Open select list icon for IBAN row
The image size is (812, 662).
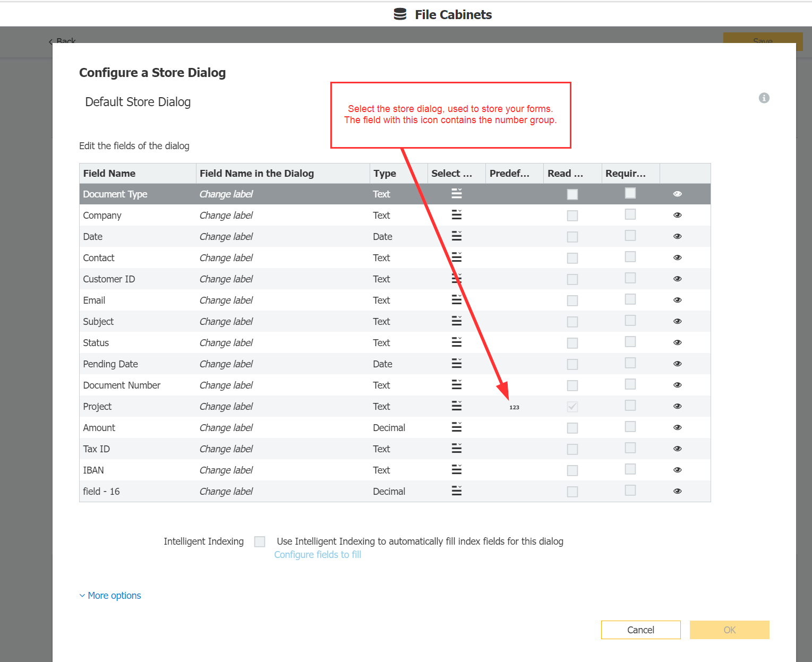(x=456, y=470)
